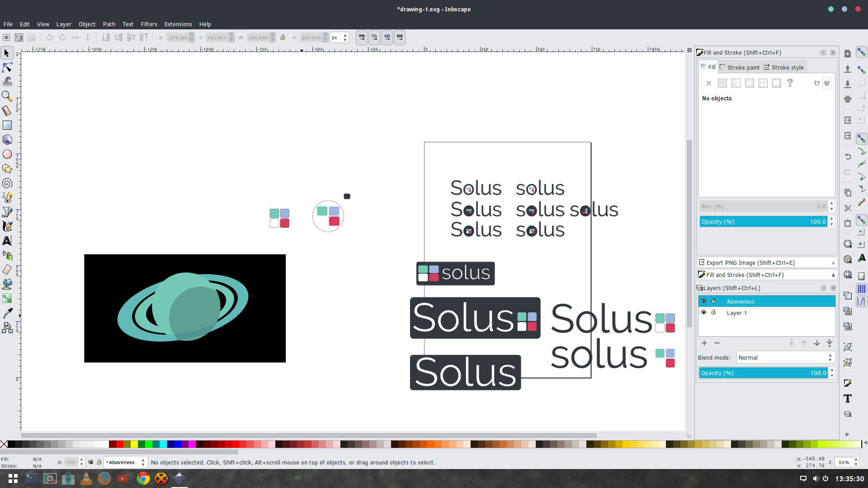The height and width of the screenshot is (488, 868).
Task: Select the Star polygon tool
Action: 7,169
